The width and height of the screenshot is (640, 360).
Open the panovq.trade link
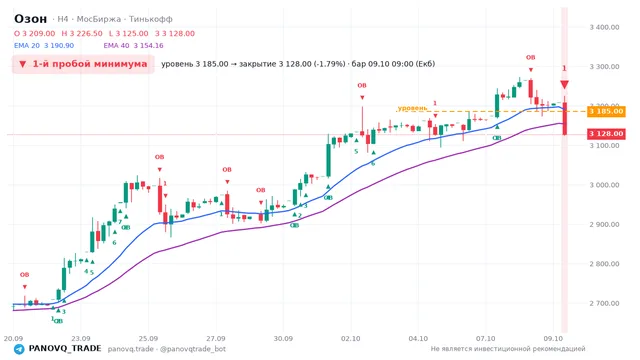pos(130,349)
